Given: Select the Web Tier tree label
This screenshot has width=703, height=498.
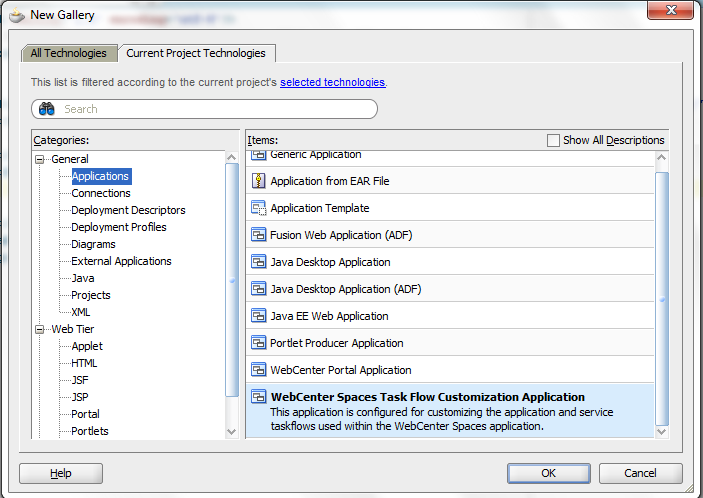Looking at the screenshot, I should point(73,329).
